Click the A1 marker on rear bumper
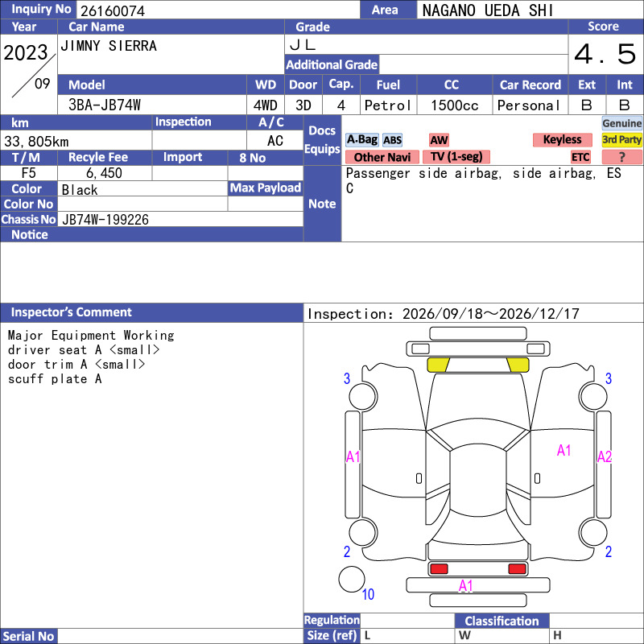Screen dimensions: 644x644 (466, 586)
